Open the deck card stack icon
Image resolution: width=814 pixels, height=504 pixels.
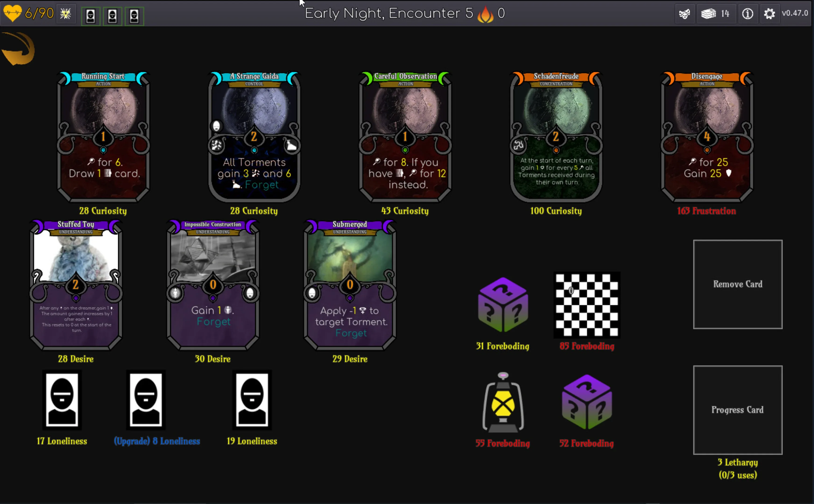click(708, 14)
